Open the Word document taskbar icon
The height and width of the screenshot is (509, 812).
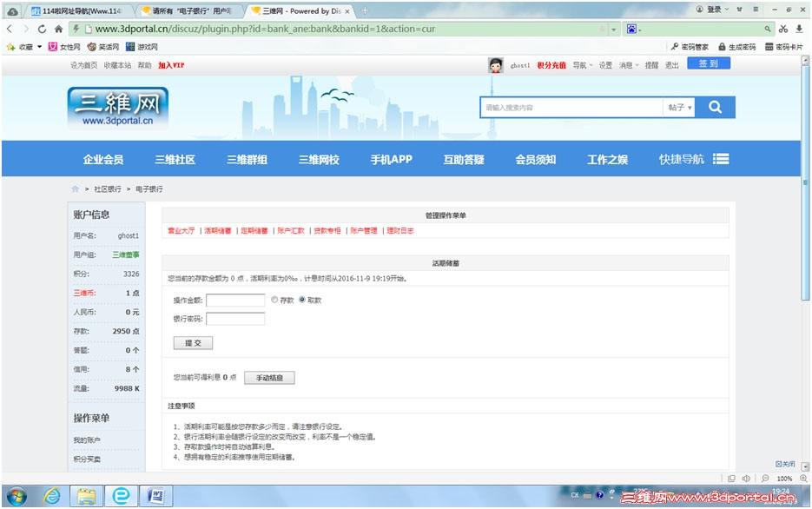coord(155,496)
